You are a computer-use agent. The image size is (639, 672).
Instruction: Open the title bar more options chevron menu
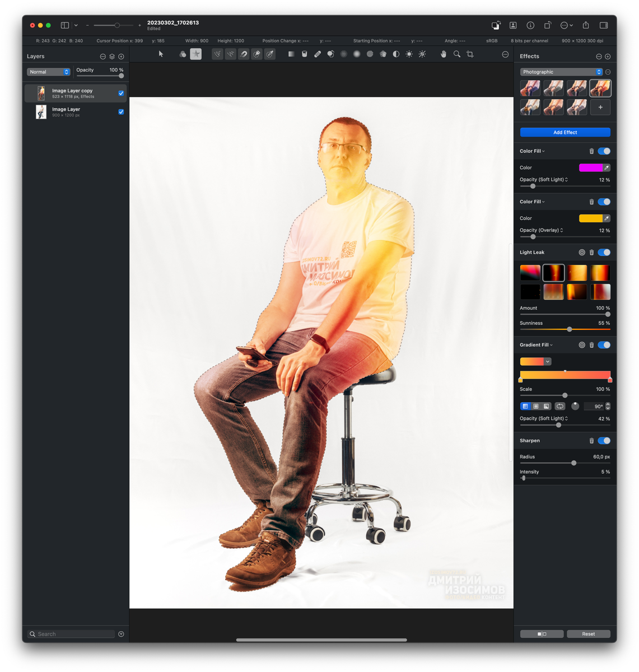(567, 25)
